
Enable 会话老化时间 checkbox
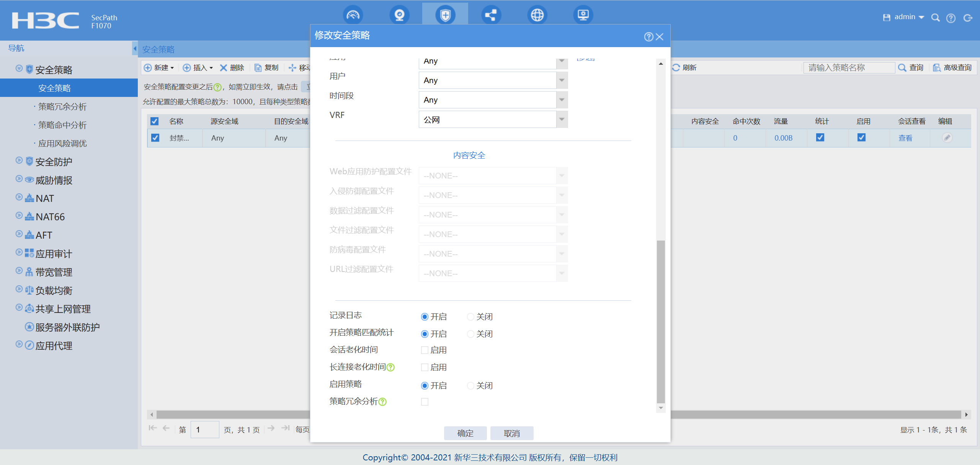[425, 350]
